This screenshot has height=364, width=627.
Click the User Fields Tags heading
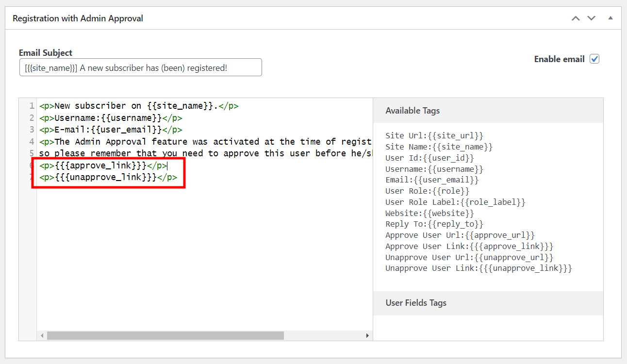coord(416,303)
